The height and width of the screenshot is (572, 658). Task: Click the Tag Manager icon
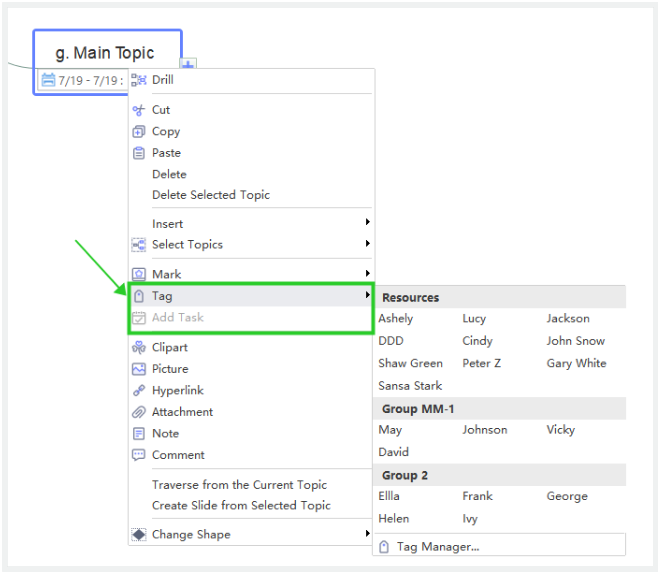pyautogui.click(x=384, y=547)
